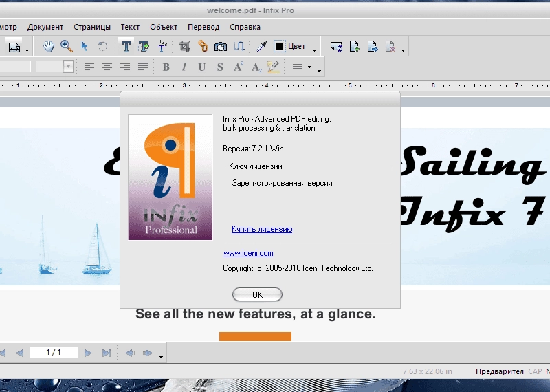Toggle Underline formatting

coord(201,67)
